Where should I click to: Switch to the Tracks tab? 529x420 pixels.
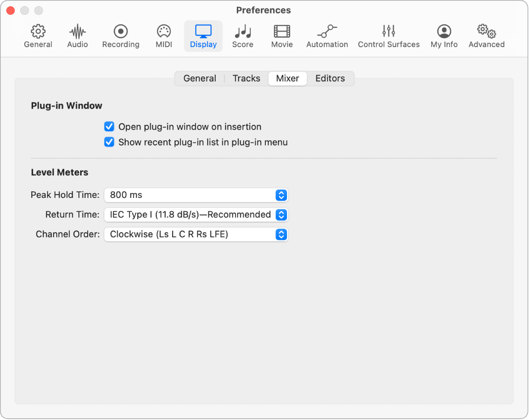click(x=246, y=78)
